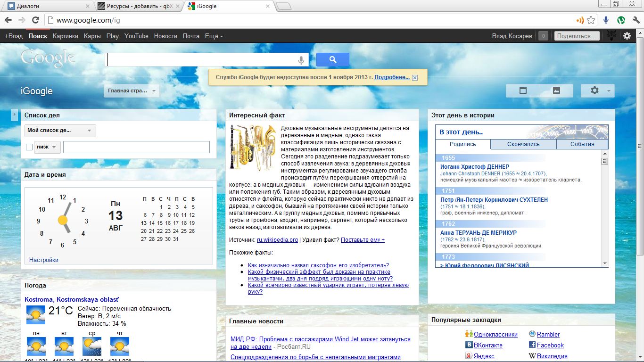The image size is (644, 362).
Task: Click the Rambler bookmark icon
Action: click(x=532, y=334)
